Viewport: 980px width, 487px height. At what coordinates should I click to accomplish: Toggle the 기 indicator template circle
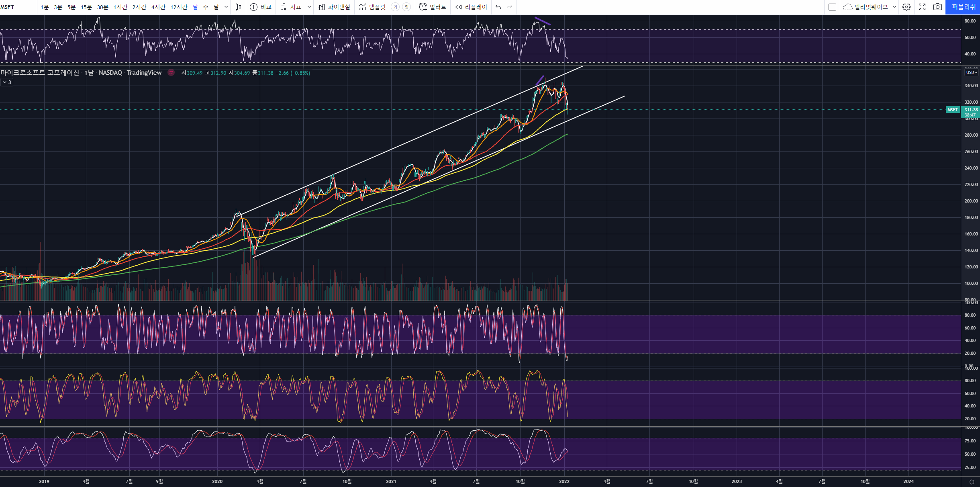tap(395, 7)
